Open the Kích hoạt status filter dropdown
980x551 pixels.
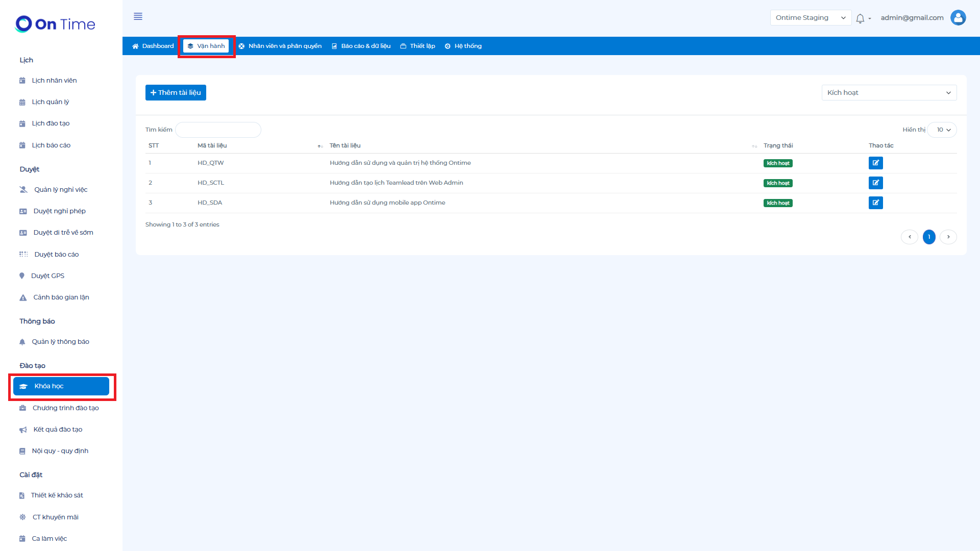click(889, 93)
